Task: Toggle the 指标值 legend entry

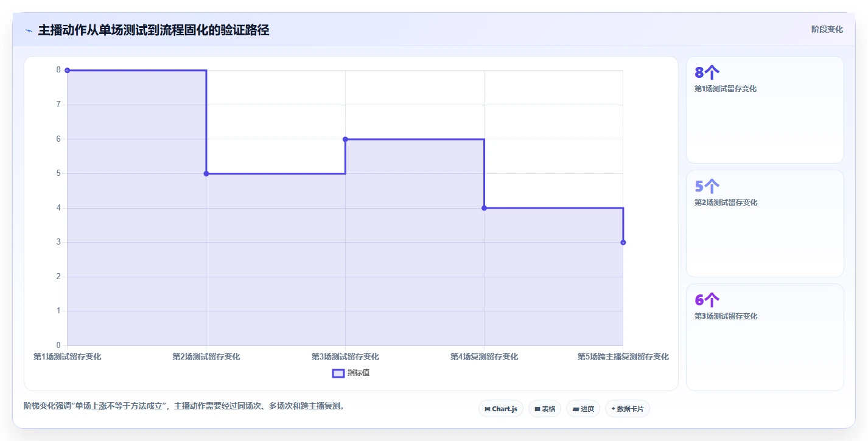Action: pos(351,373)
